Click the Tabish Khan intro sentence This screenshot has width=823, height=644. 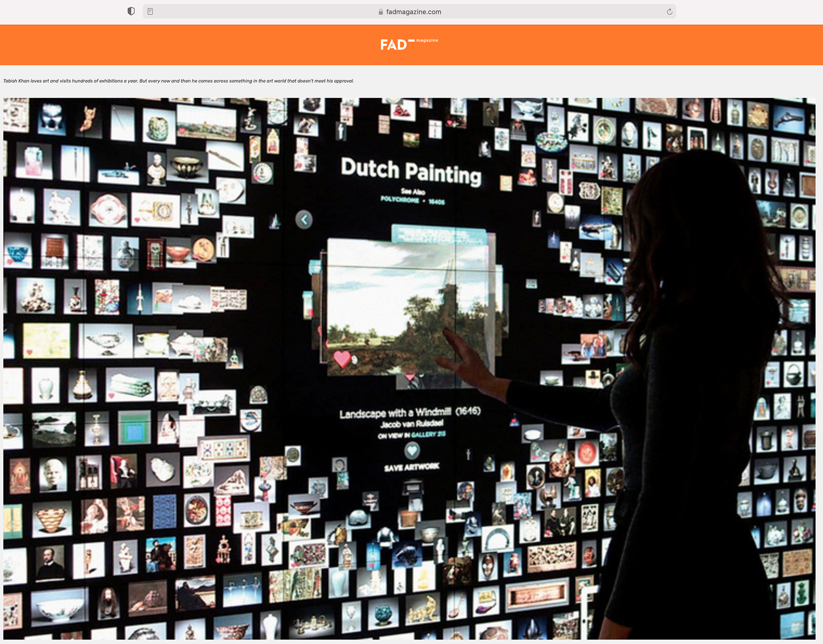click(178, 81)
